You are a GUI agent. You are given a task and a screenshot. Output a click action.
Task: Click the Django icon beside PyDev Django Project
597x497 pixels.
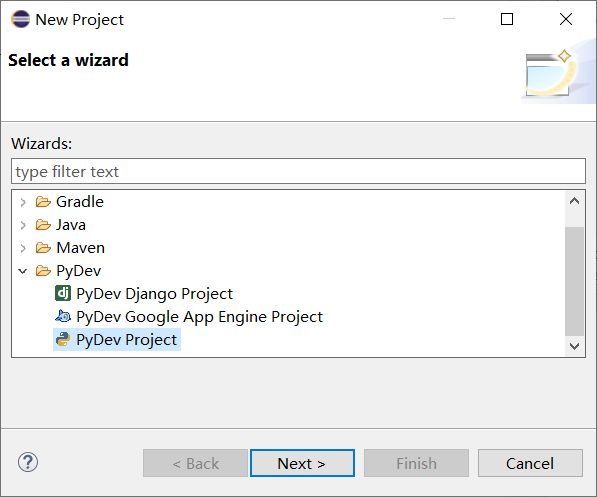pyautogui.click(x=63, y=293)
